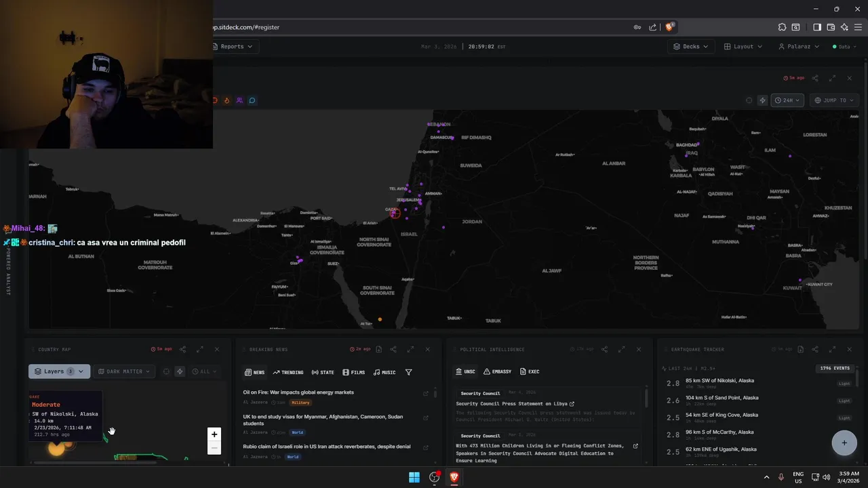Share the Earthquake Tracker widget

click(815, 349)
